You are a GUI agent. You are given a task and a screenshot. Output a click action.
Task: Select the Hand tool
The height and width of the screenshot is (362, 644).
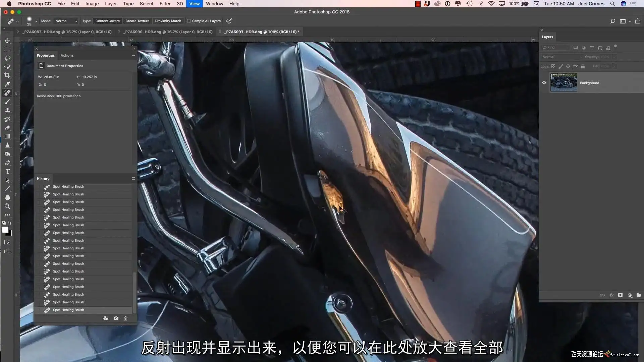(x=7, y=197)
